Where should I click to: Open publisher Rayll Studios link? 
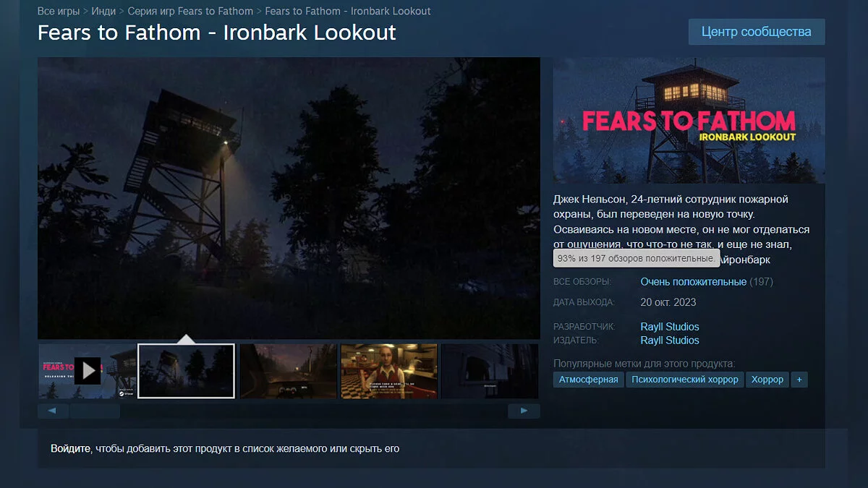[670, 341]
